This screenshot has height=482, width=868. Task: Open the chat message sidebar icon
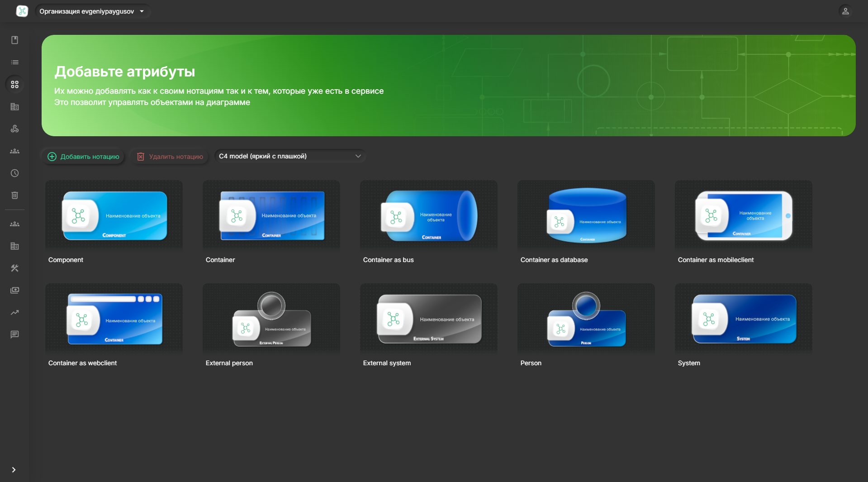[x=14, y=335]
